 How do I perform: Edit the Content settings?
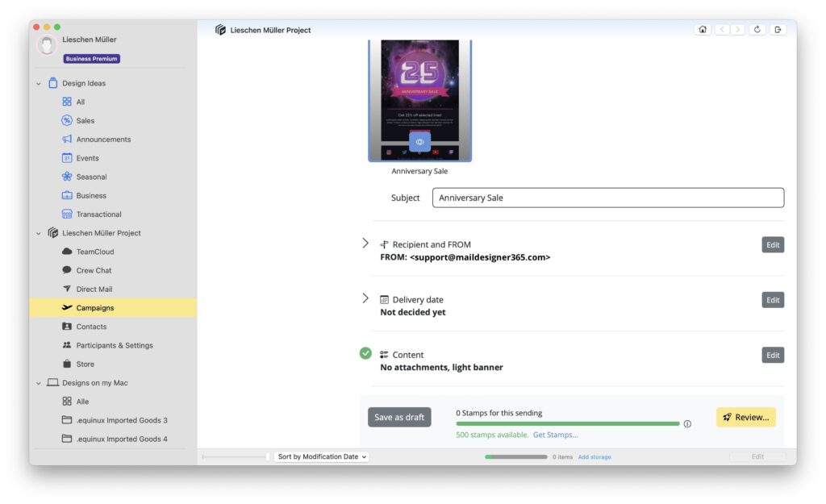point(773,355)
